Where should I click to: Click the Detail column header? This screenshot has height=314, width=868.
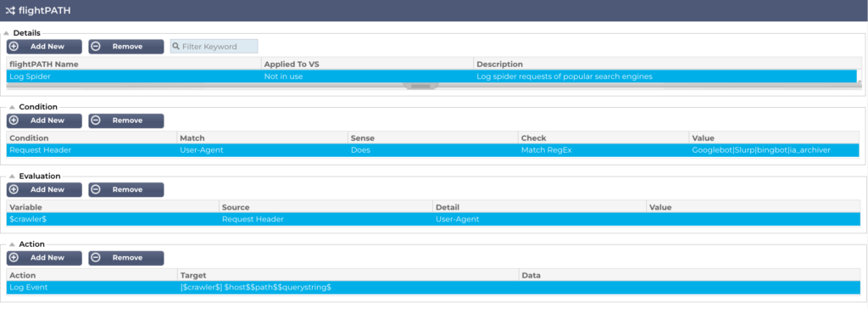click(x=539, y=207)
